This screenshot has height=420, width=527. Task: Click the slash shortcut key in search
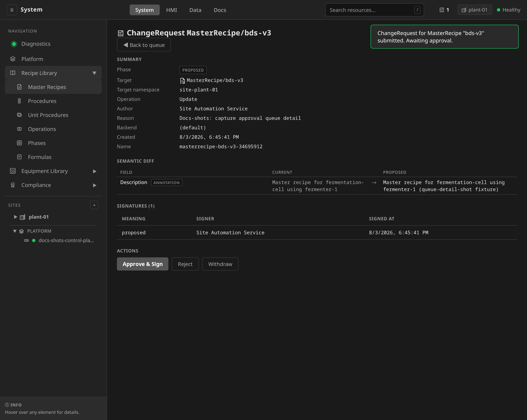coord(417,10)
